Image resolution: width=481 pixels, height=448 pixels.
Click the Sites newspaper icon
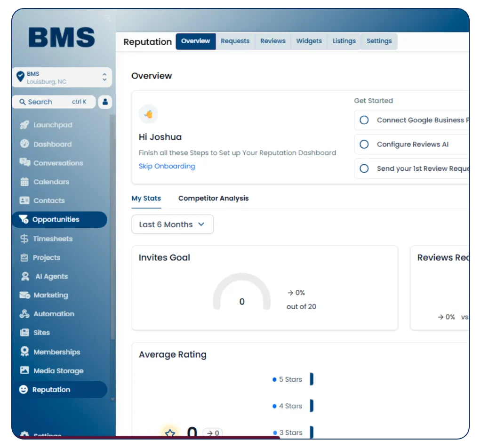tap(24, 332)
